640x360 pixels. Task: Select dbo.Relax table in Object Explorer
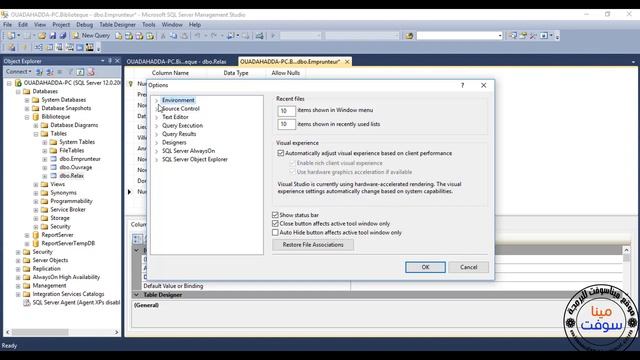coord(71,176)
